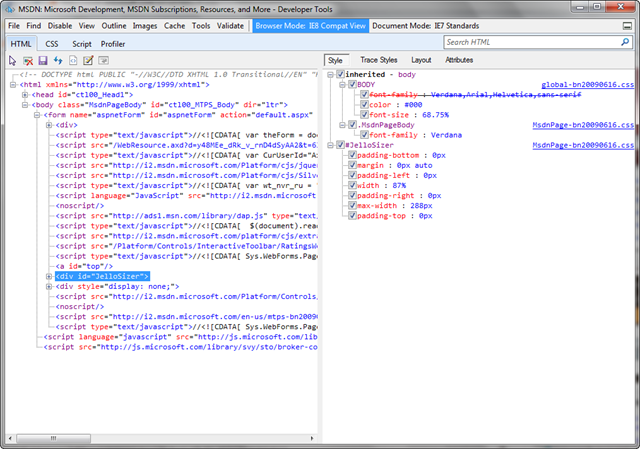Open Browser Mode: IE8 Compat View menu
The width and height of the screenshot is (640, 449).
(x=311, y=26)
